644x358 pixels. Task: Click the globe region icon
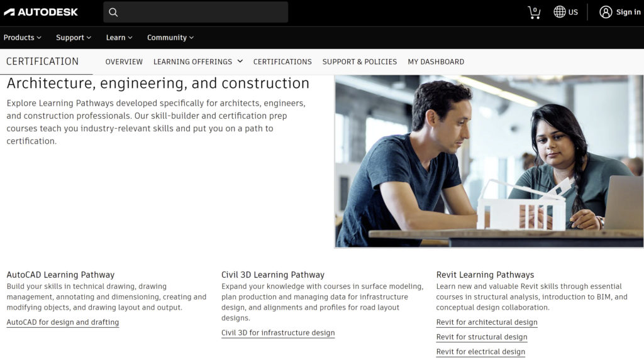559,12
